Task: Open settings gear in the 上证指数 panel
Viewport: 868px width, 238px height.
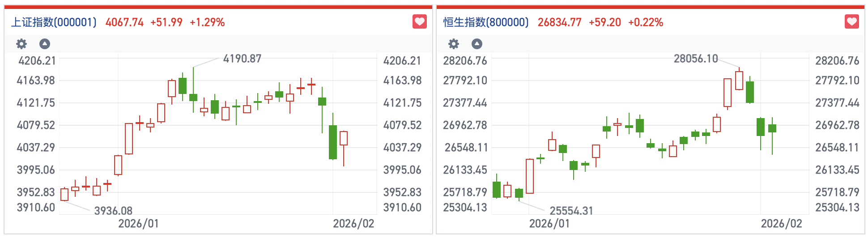Action: tap(21, 44)
